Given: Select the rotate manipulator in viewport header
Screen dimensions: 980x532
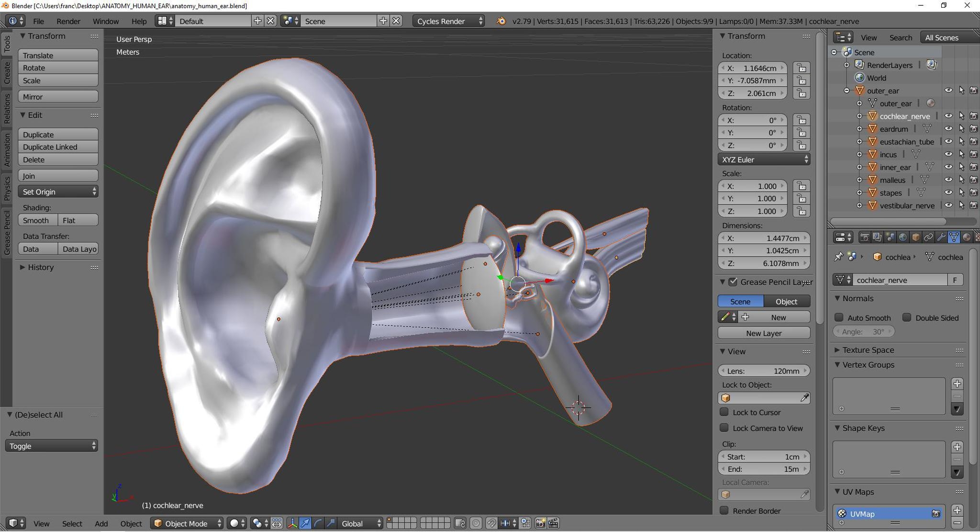Looking at the screenshot, I should (x=319, y=523).
